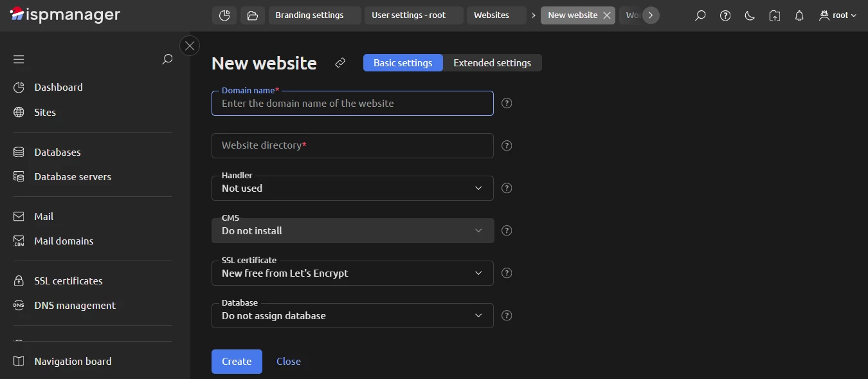Open the Dashboard pie-chart icon in top toolbar
The width and height of the screenshot is (868, 379).
(224, 15)
